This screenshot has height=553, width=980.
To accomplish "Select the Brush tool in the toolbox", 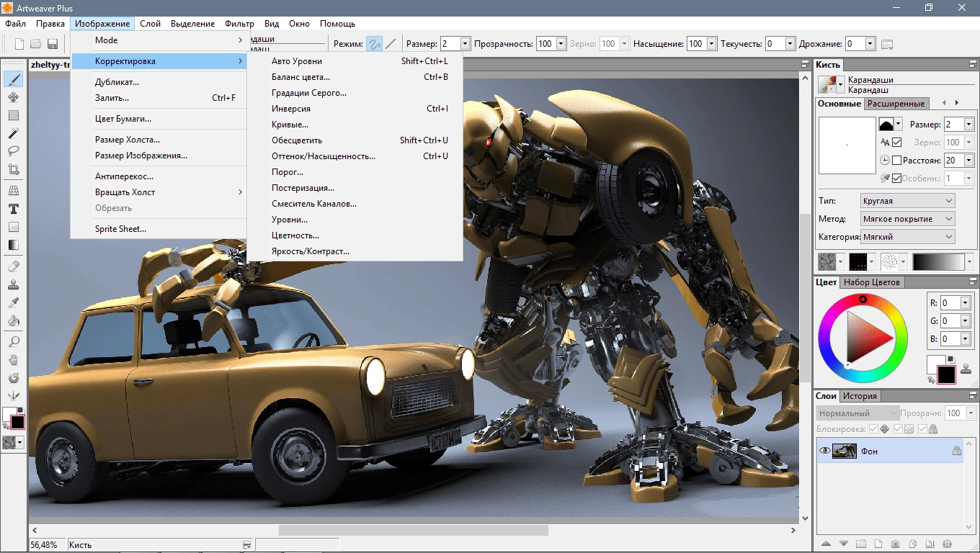I will point(13,79).
